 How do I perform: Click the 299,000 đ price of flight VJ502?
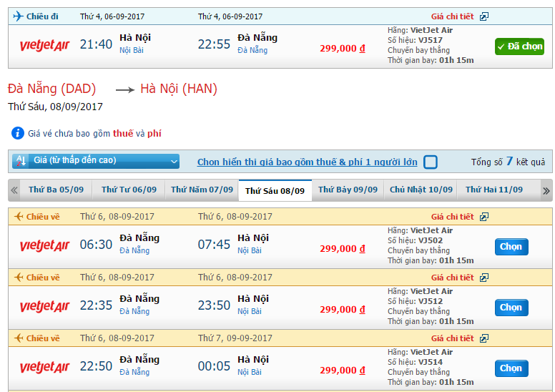pyautogui.click(x=343, y=249)
